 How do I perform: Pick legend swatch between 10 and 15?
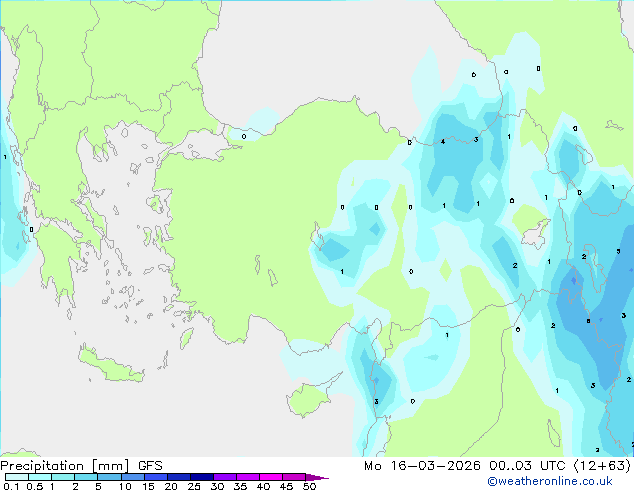[x=132, y=477]
